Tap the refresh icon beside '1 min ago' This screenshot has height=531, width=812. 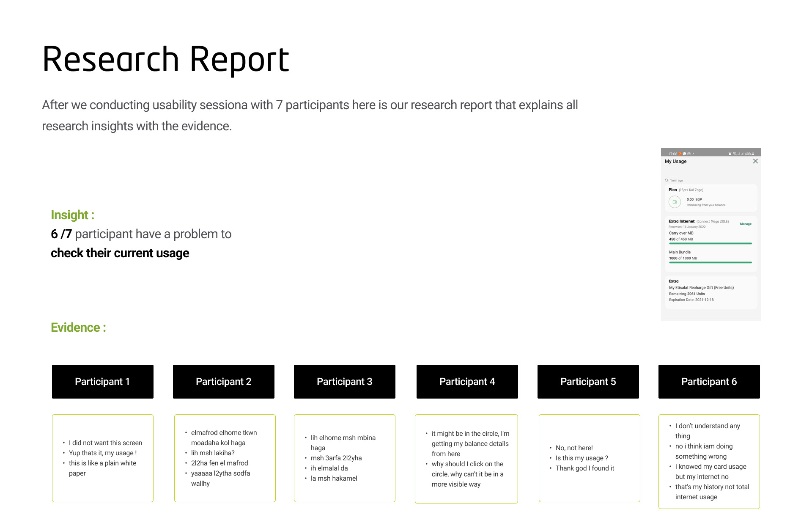[667, 180]
